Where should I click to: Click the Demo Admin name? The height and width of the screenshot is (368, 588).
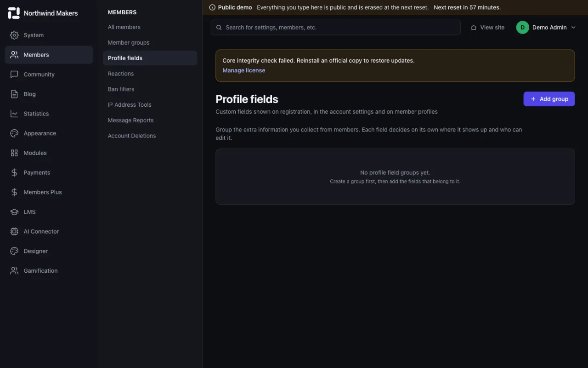click(x=549, y=28)
